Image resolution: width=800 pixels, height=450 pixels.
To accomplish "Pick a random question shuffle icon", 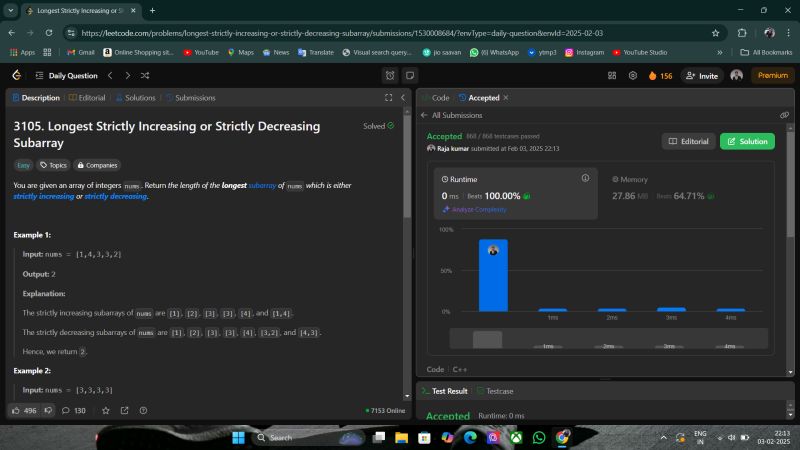I will coord(145,76).
